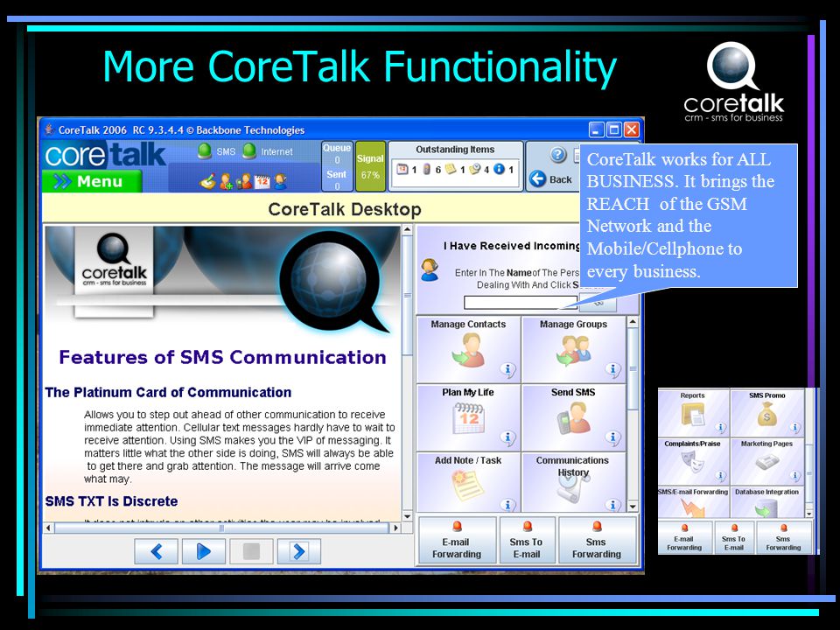Viewport: 840px width, 630px height.
Task: Click E-mail Forwarding button in small inset panel
Action: coord(684,537)
